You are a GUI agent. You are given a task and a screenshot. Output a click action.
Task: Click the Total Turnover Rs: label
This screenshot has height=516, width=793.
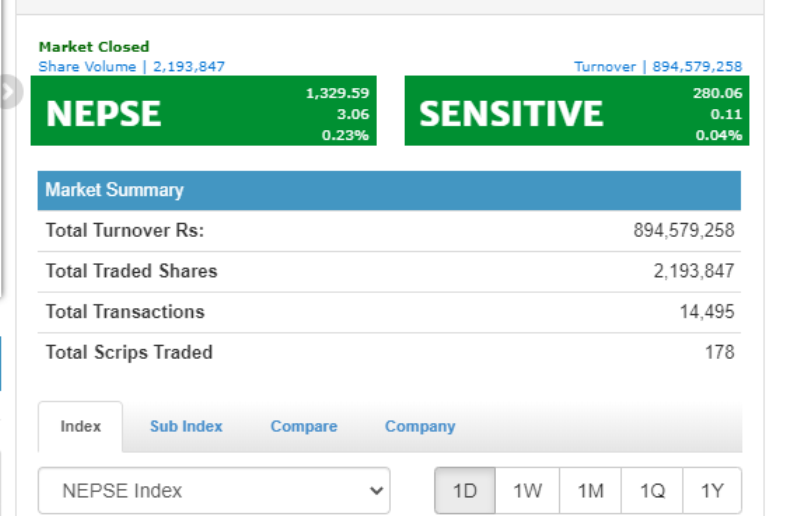point(125,231)
